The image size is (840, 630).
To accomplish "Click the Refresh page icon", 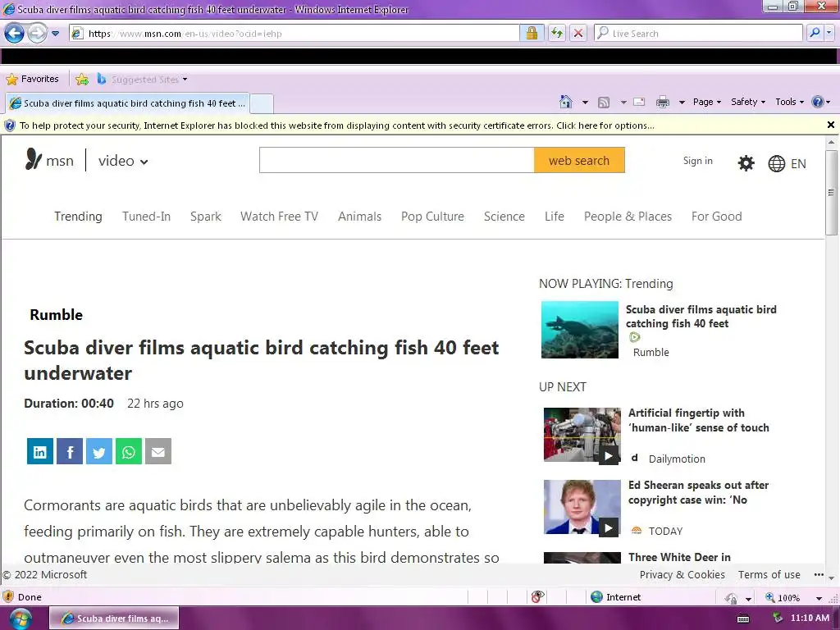I will pyautogui.click(x=557, y=33).
